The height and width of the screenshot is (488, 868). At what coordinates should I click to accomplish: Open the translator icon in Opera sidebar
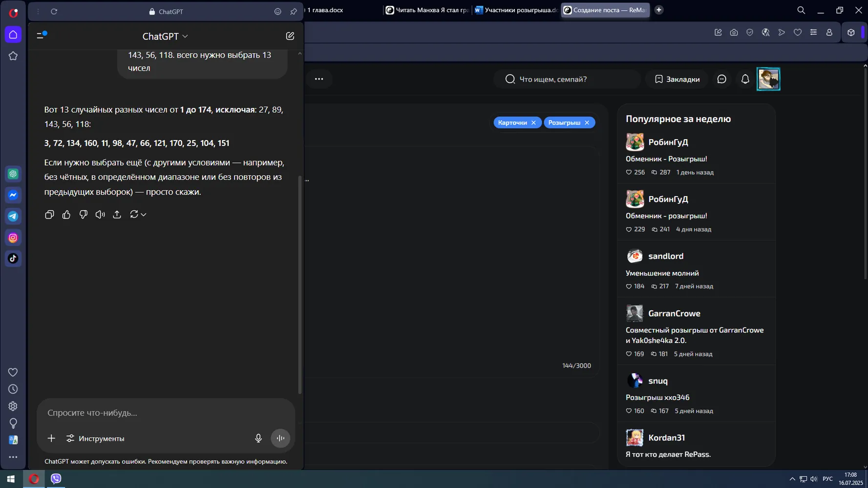pos(13,440)
